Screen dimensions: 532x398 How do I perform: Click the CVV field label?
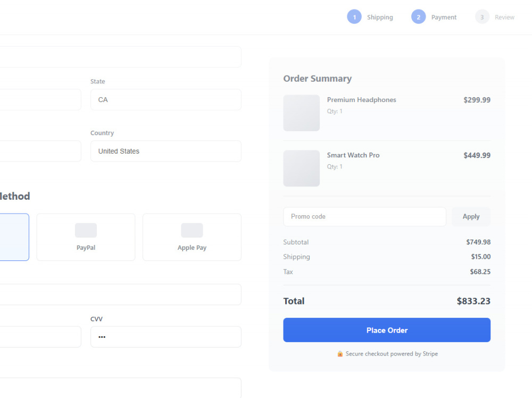(x=96, y=319)
